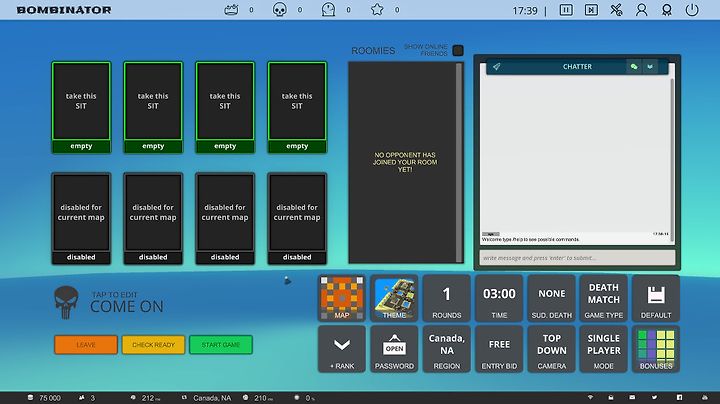This screenshot has height=404, width=720.
Task: Click the no opponent joined message
Action: tap(405, 162)
